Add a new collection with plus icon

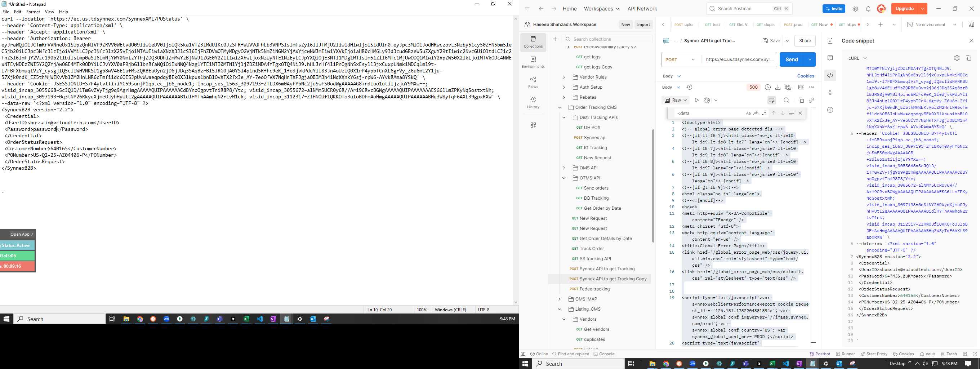point(555,39)
